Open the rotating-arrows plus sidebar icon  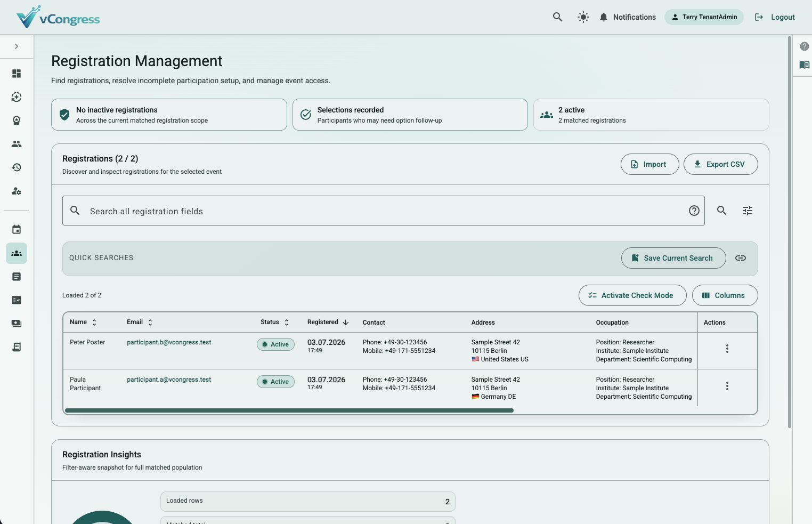[x=17, y=97]
